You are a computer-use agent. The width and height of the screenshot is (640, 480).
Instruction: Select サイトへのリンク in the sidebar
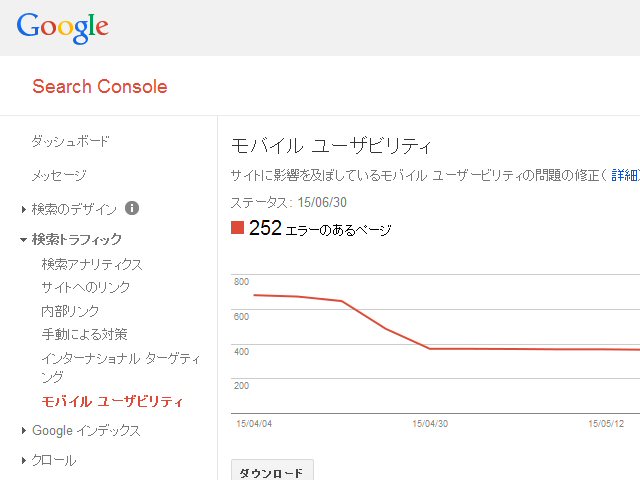click(86, 287)
